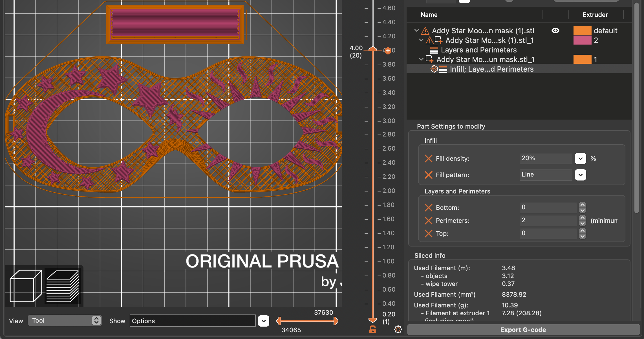644x339 pixels.
Task: Click orange plus marker at layer 4.00
Action: coord(388,51)
